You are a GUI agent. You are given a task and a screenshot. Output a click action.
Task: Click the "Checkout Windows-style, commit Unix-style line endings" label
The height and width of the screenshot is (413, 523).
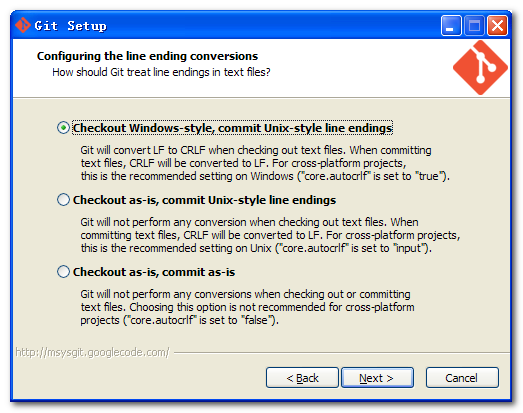click(x=232, y=128)
